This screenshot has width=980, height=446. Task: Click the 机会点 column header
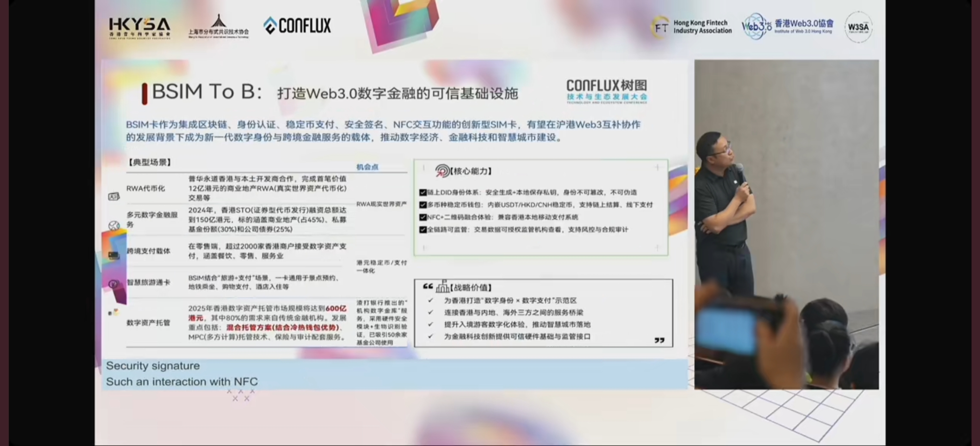[x=367, y=167]
